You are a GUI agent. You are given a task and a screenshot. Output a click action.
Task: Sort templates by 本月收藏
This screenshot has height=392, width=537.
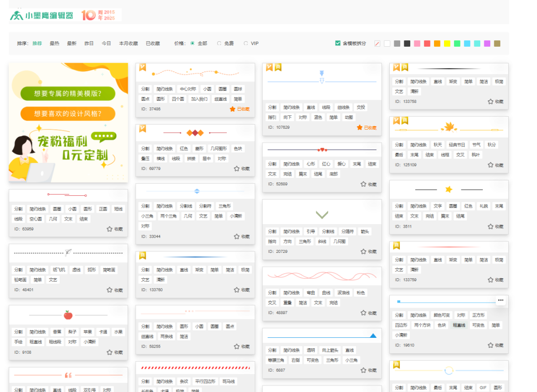click(x=128, y=44)
